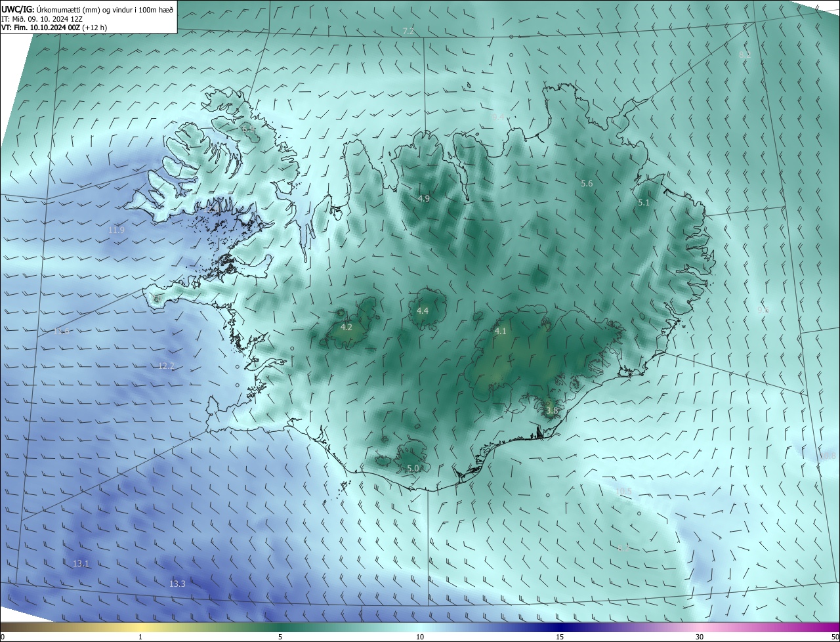Click the 4.4 value label
Screen dimensions: 840x642
(422, 310)
